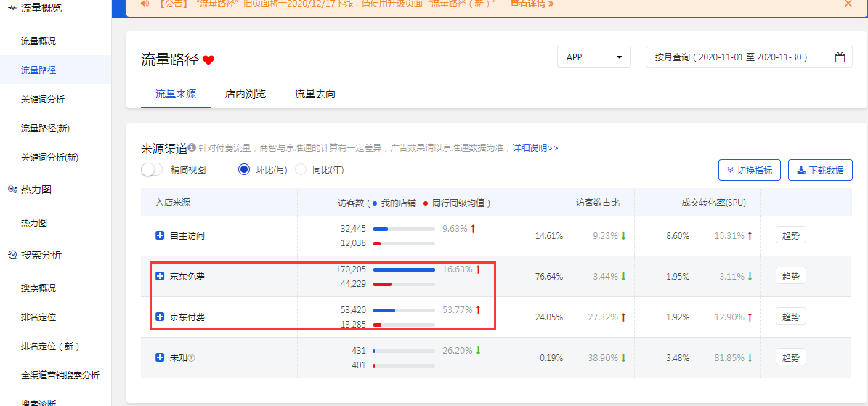868x406 pixels.
Task: Expand the 未知 source row
Action: click(160, 358)
